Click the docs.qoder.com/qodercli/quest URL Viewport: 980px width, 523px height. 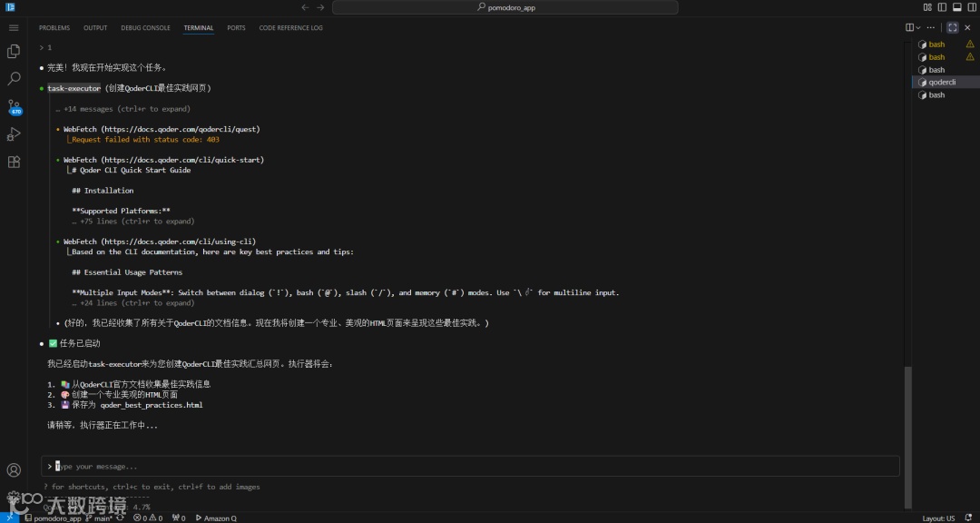(180, 130)
